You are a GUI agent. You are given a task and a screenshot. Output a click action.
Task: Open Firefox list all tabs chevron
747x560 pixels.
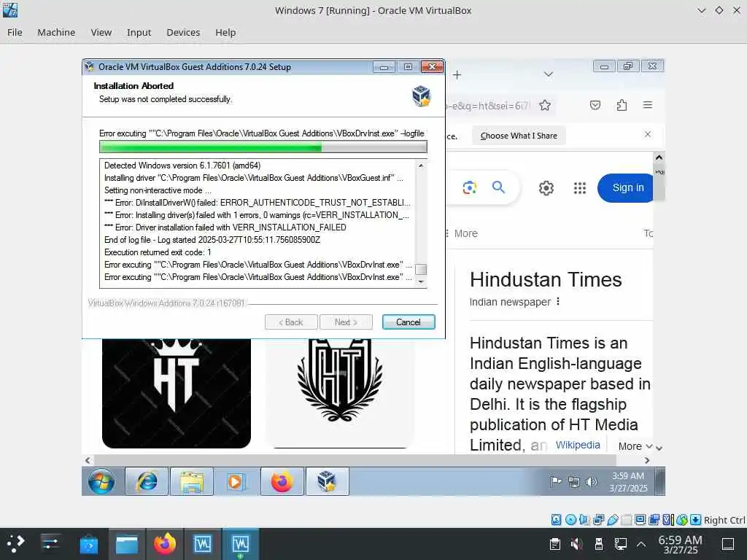click(x=549, y=74)
